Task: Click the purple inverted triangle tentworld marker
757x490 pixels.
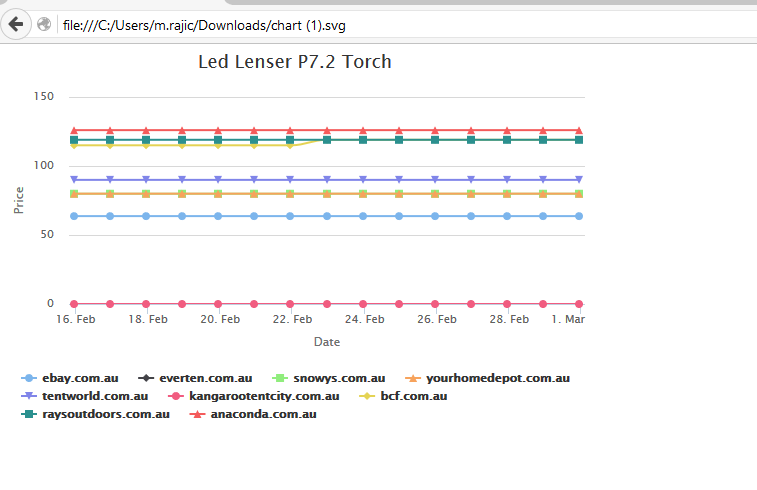Action: click(28, 396)
